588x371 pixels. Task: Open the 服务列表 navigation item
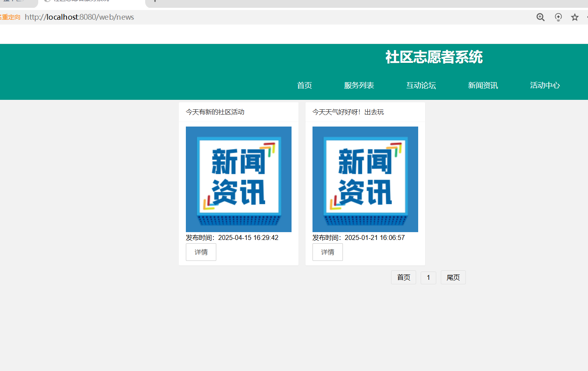(359, 85)
